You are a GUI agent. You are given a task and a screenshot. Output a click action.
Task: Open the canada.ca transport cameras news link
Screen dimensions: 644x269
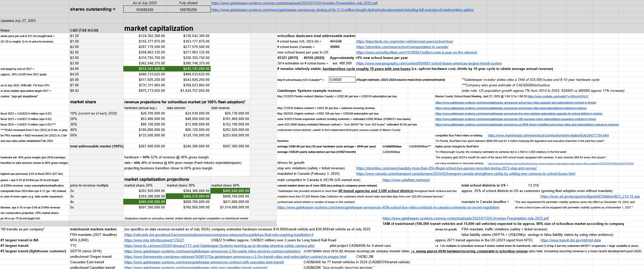click(465, 174)
